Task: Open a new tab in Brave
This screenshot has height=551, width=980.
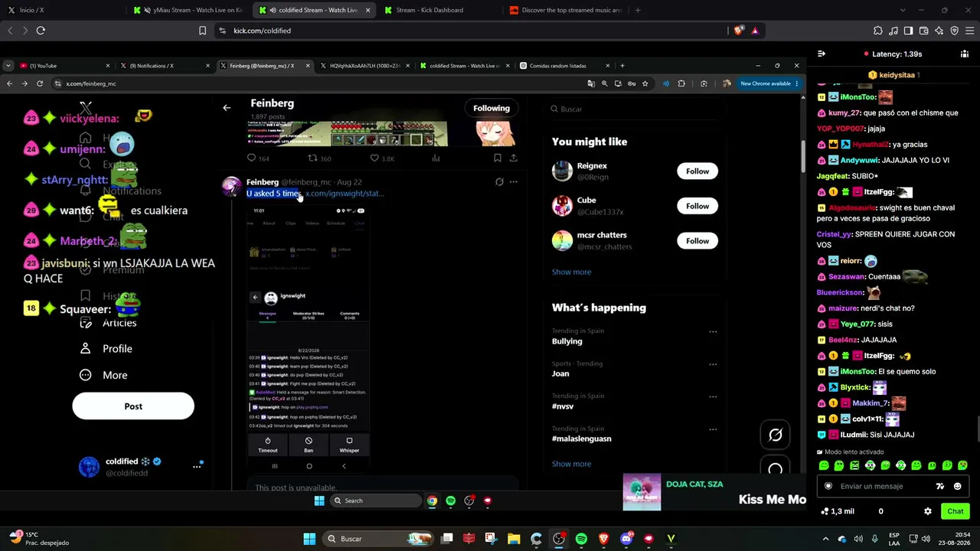Action: pos(638,10)
